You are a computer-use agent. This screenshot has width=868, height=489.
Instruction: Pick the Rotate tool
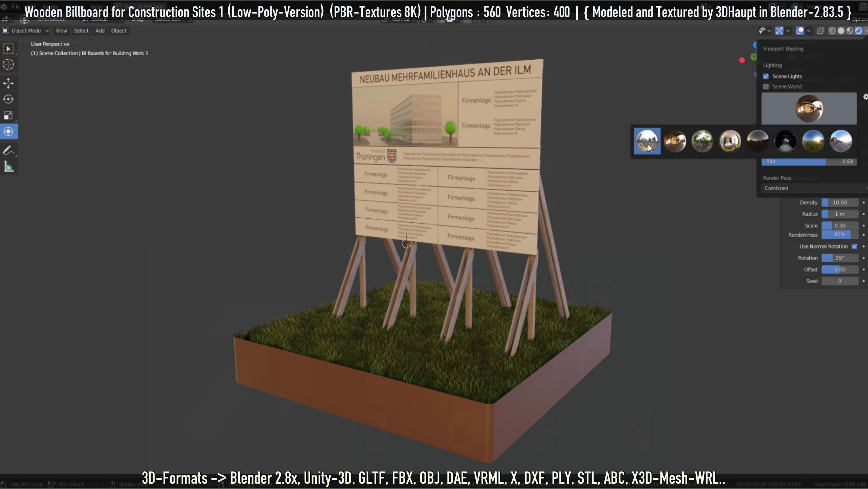(8, 99)
